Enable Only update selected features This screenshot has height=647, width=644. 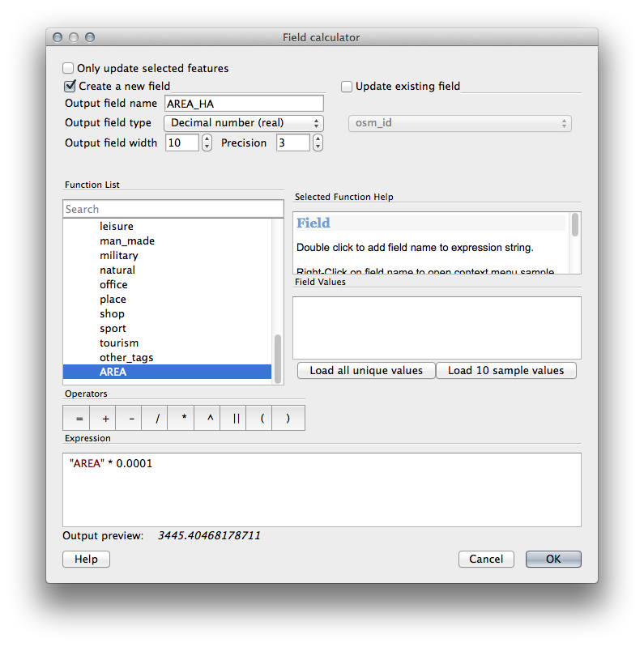[x=69, y=69]
